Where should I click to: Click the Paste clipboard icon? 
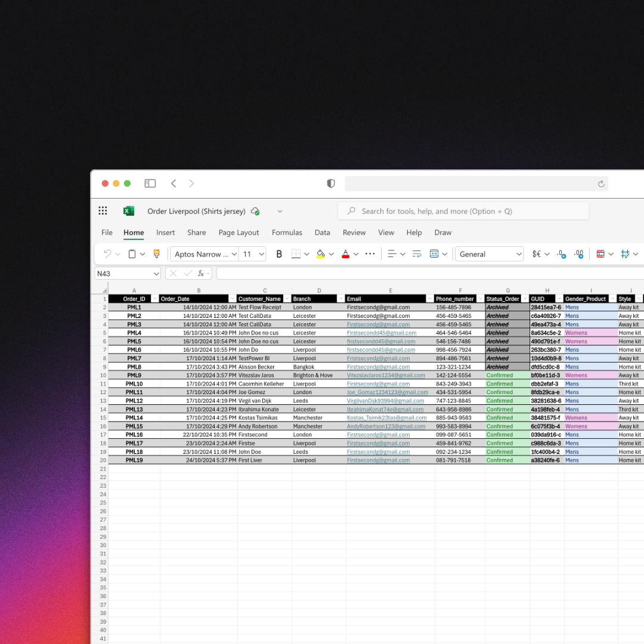[x=132, y=254]
